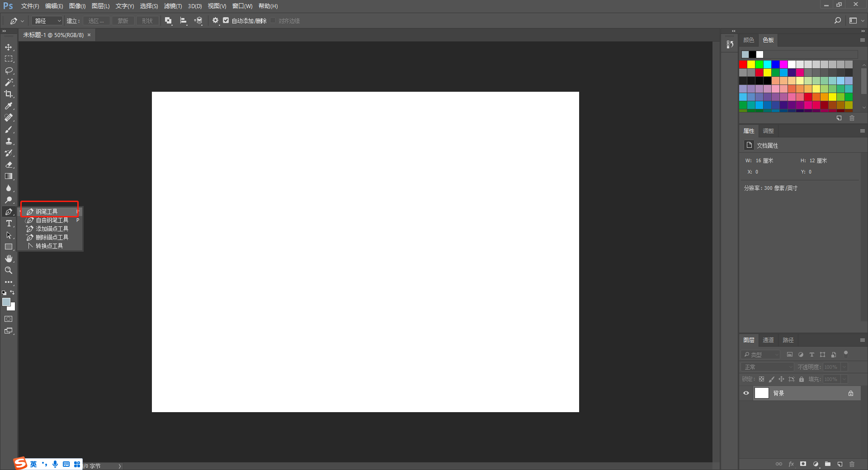The width and height of the screenshot is (868, 470).
Task: Pick the red swatch in 色板 panel
Action: [x=743, y=65]
